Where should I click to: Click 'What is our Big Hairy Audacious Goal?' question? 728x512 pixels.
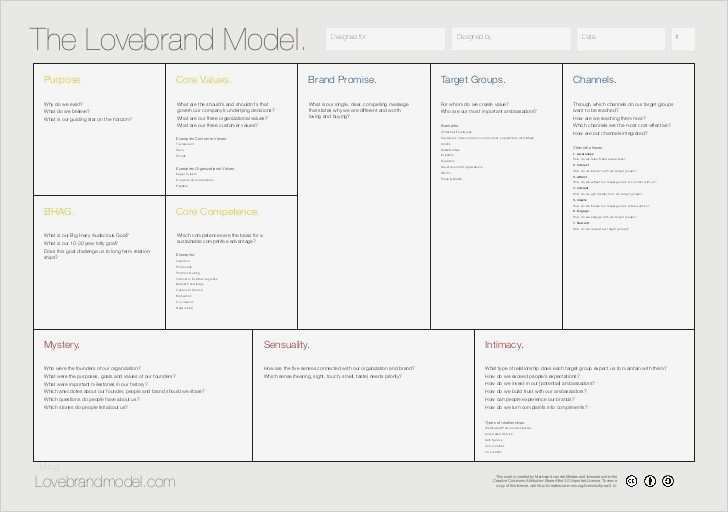tap(86, 235)
